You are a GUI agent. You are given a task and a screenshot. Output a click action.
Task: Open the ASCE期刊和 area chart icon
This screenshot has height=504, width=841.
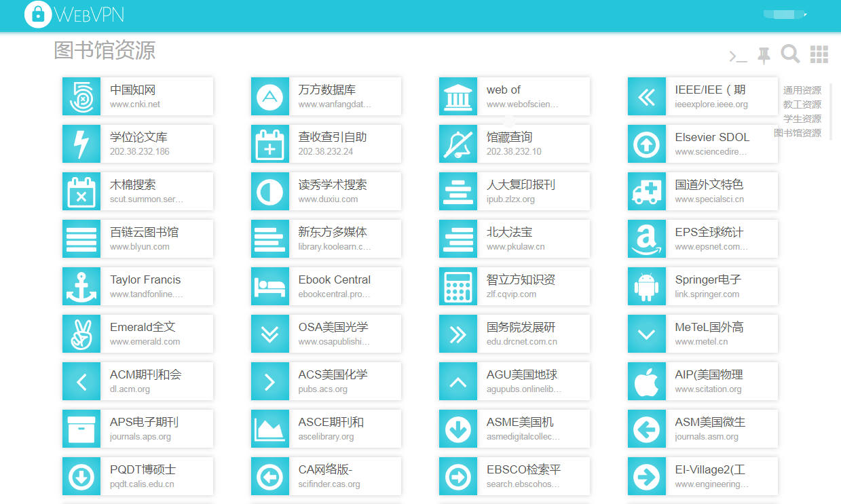click(x=269, y=429)
